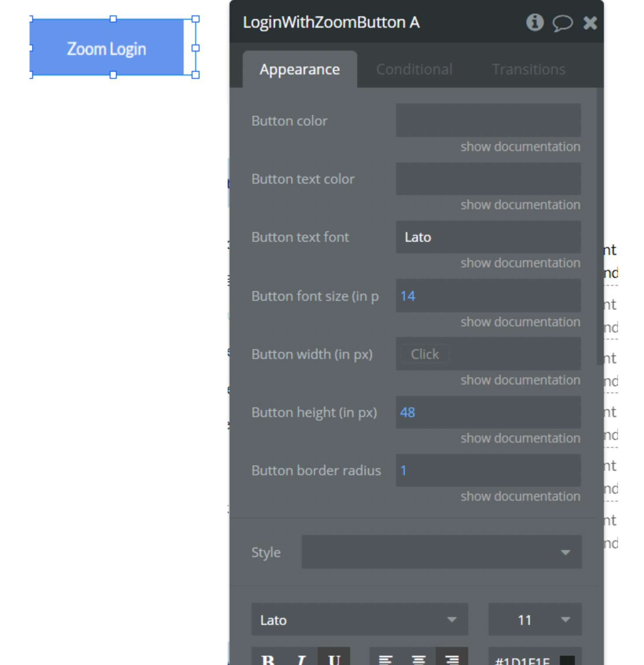Image resolution: width=644 pixels, height=665 pixels.
Task: Click the black font color swatch
Action: [567, 660]
